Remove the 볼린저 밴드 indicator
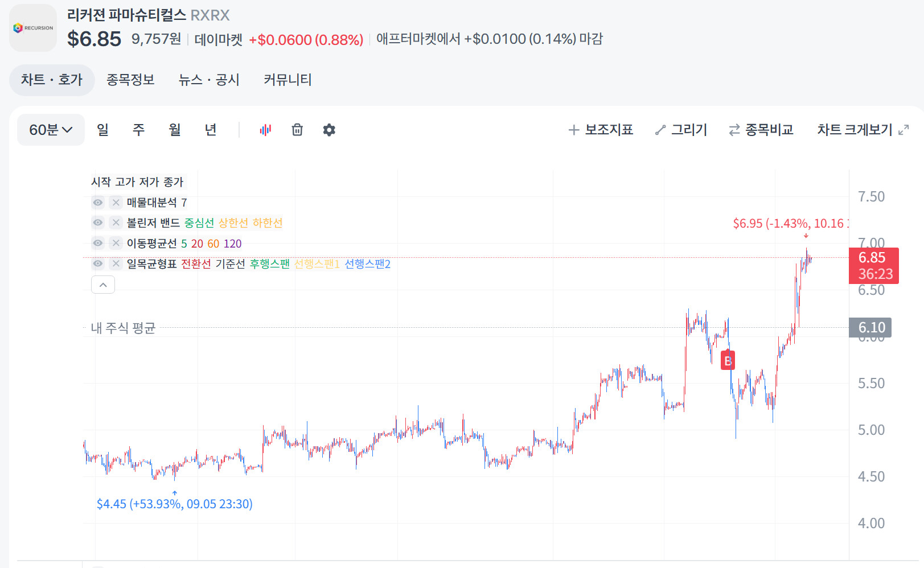The height and width of the screenshot is (568, 924). tap(116, 223)
